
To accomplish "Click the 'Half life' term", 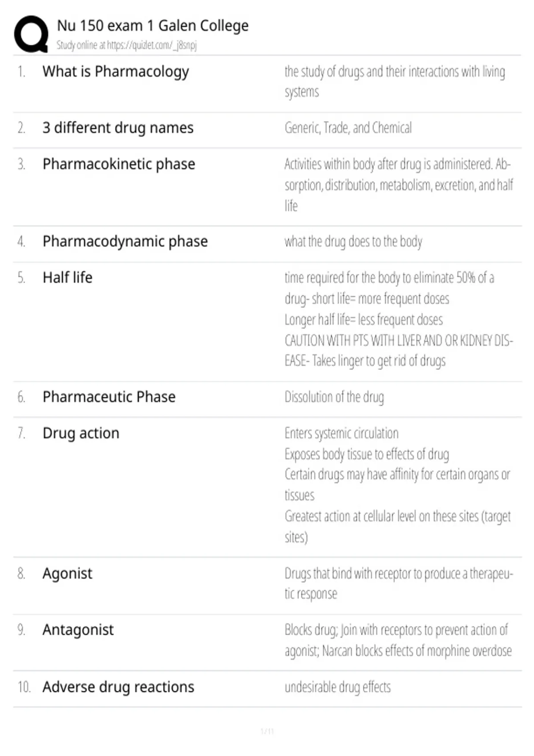I will 68,277.
